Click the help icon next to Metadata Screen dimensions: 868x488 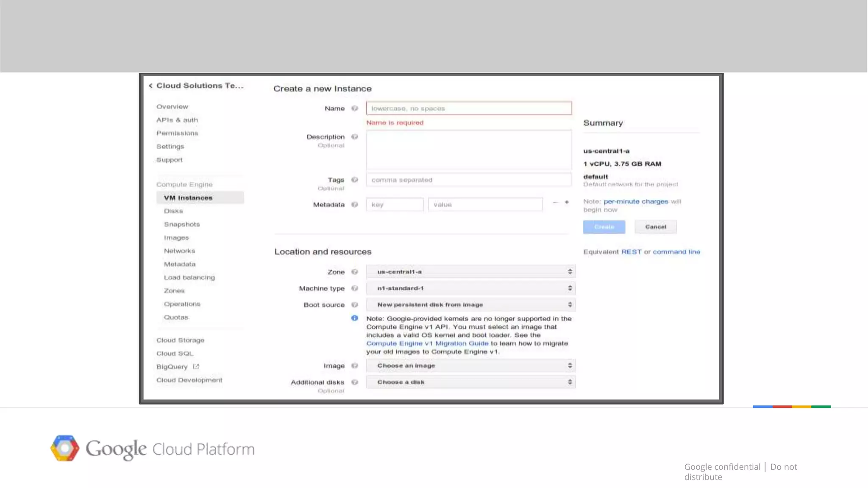point(355,205)
